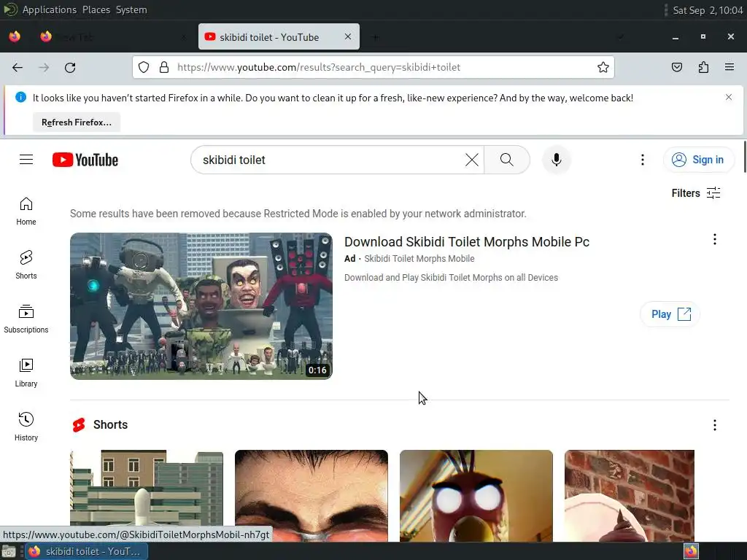Image resolution: width=747 pixels, height=560 pixels.
Task: View site security padlock info
Action: pyautogui.click(x=164, y=68)
